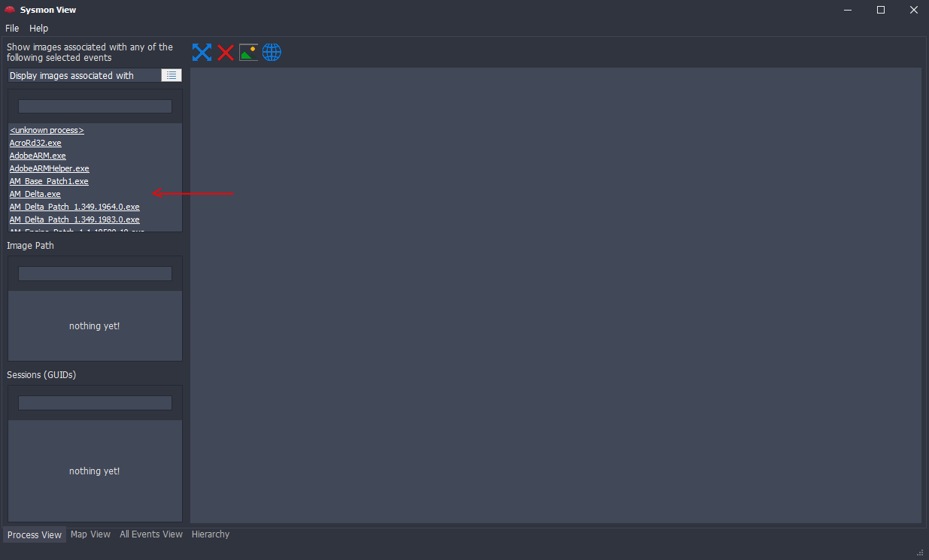The height and width of the screenshot is (560, 929).
Task: Select AcroRd32.exe in the image list
Action: (35, 143)
